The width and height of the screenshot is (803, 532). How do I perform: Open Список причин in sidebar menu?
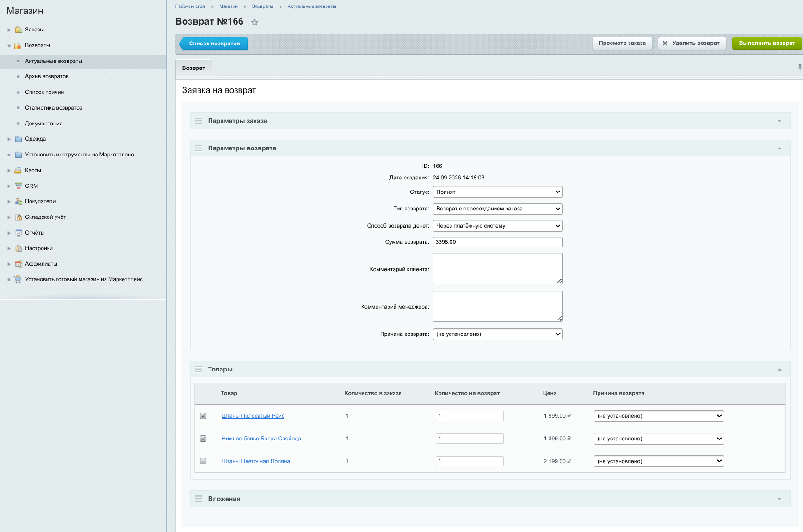(x=44, y=92)
